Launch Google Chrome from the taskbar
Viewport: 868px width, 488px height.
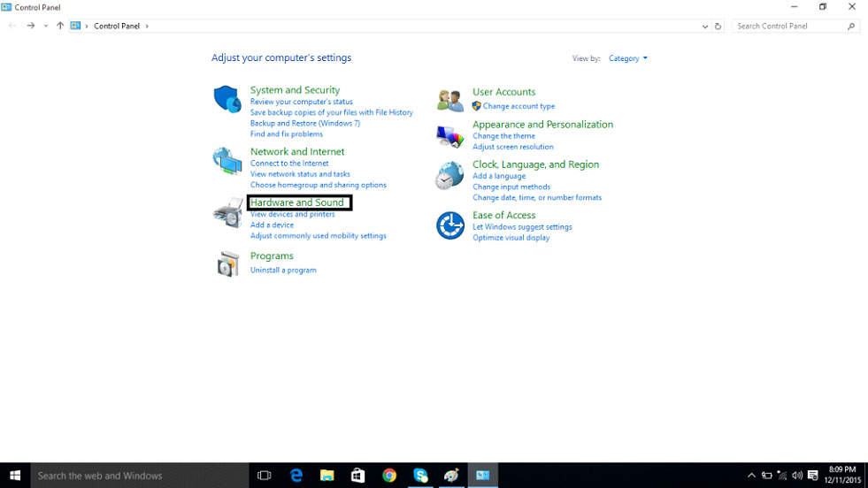pos(389,476)
